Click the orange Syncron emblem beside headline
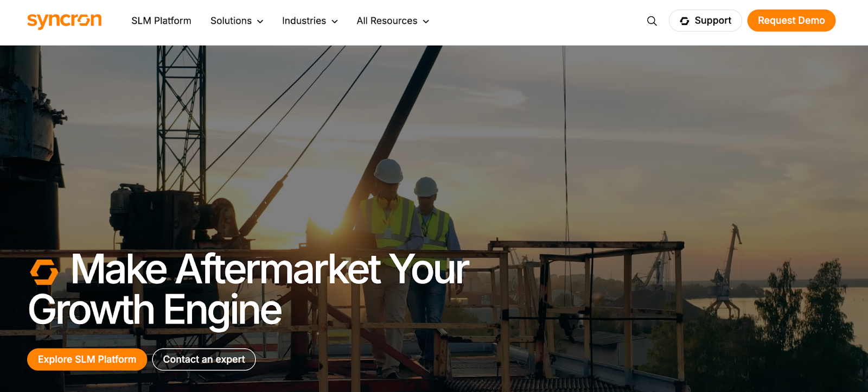 pyautogui.click(x=44, y=271)
